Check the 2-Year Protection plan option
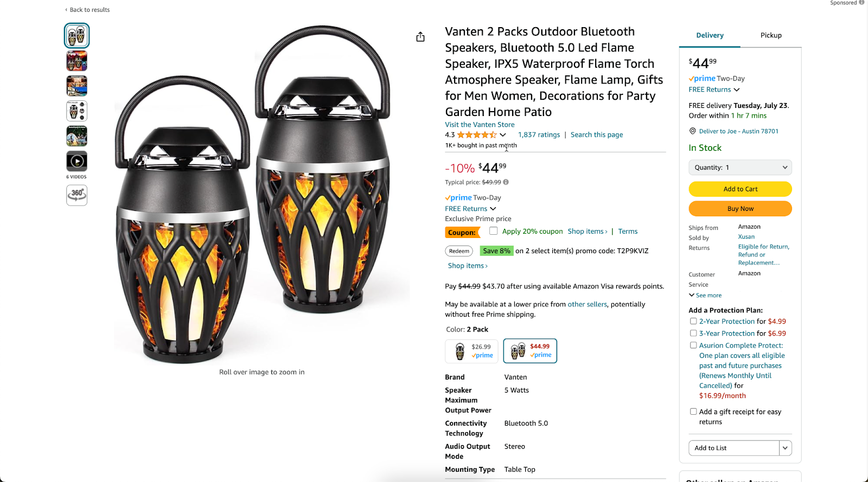 point(693,321)
